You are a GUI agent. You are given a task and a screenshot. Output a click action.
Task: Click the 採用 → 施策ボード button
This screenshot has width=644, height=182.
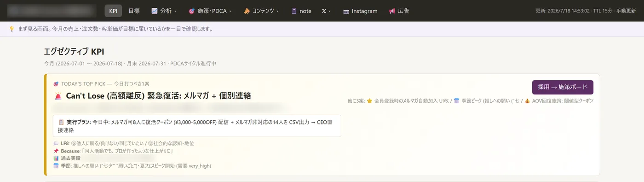563,87
